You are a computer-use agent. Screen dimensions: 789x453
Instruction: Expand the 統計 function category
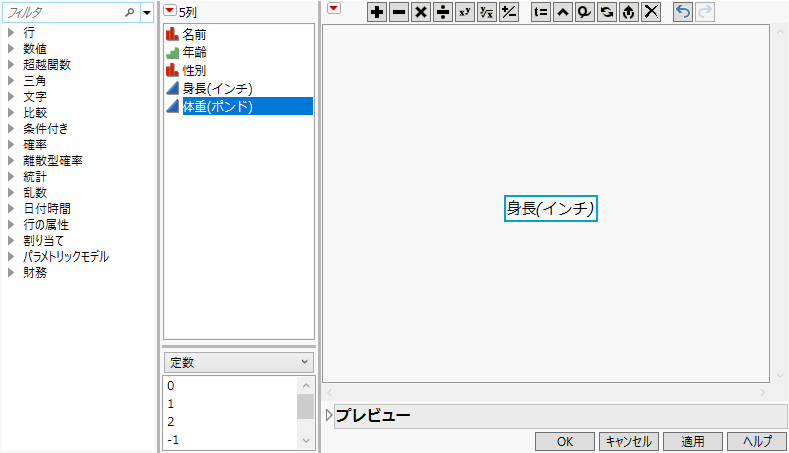11,177
